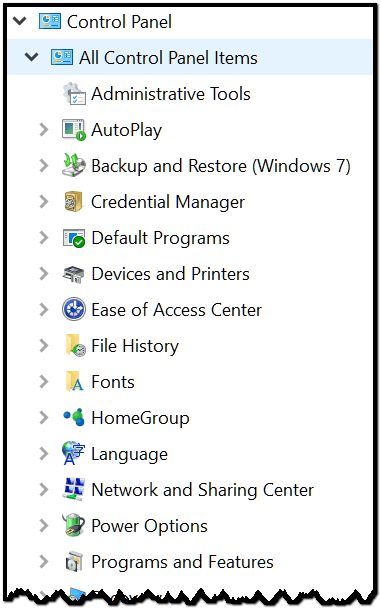Click the AutoPlay icon
This screenshot has width=381, height=615.
(74, 130)
